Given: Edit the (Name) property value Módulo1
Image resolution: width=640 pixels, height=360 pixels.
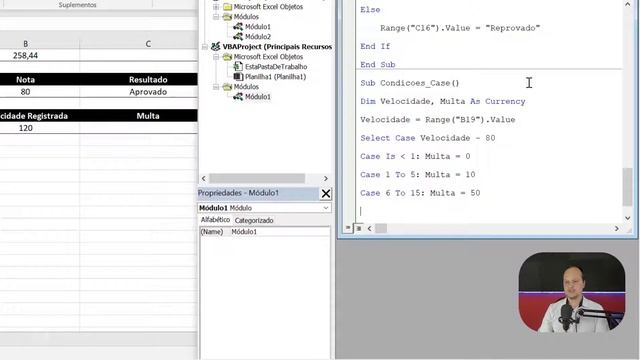Looking at the screenshot, I should click(x=280, y=232).
